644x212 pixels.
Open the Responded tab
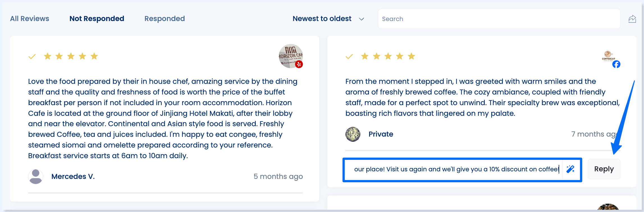click(x=165, y=19)
